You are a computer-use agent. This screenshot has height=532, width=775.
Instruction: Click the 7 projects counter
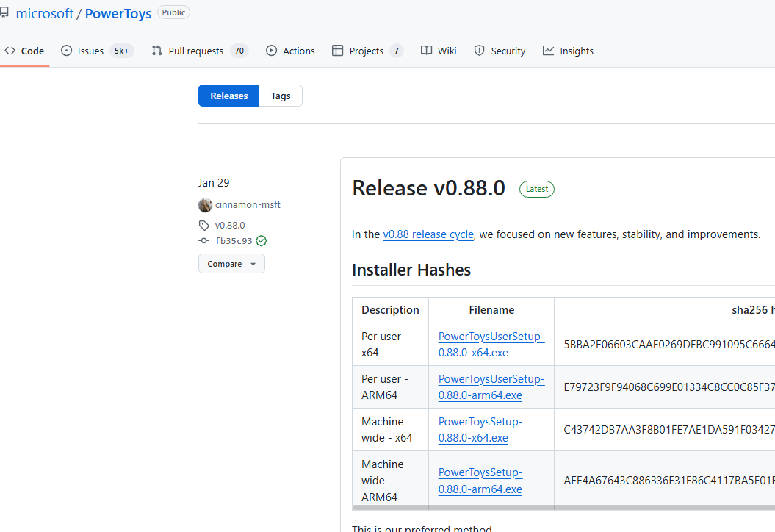pyautogui.click(x=397, y=51)
